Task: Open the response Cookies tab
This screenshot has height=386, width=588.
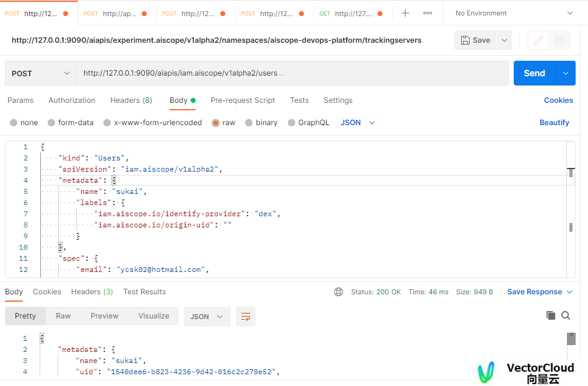Action: coord(47,292)
